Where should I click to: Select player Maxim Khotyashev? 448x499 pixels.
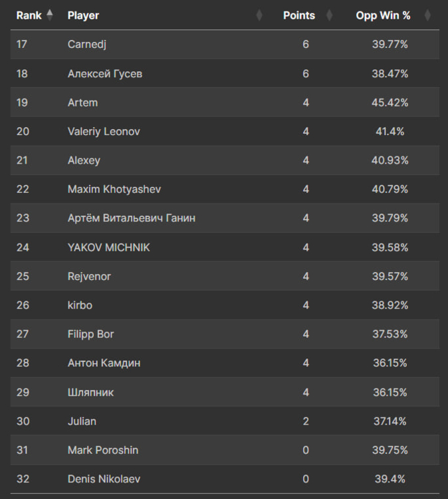[114, 190]
